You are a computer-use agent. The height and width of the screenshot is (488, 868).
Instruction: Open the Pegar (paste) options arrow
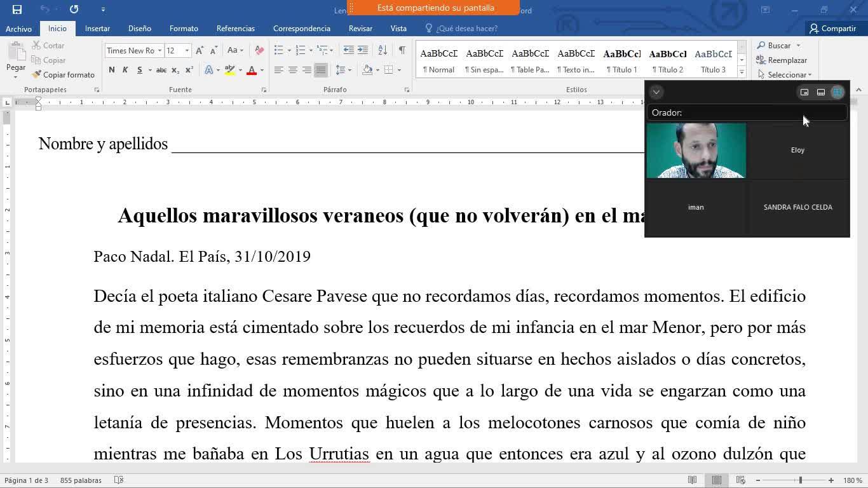16,77
